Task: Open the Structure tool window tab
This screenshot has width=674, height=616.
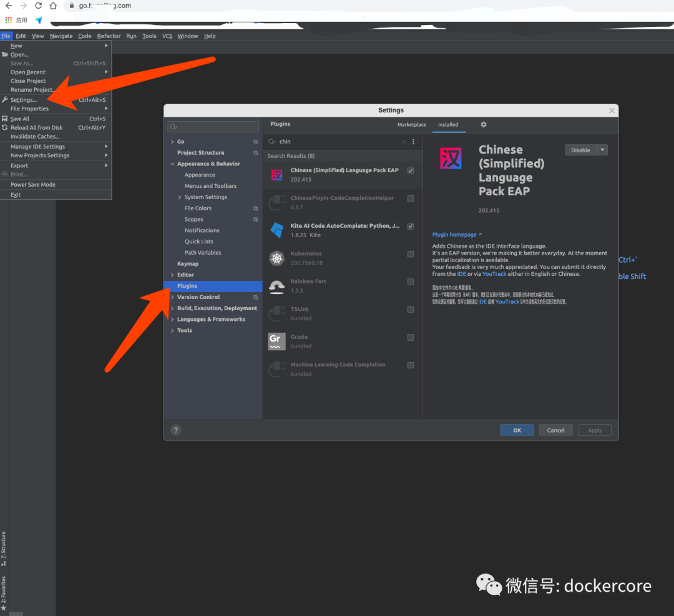Action: (4, 549)
